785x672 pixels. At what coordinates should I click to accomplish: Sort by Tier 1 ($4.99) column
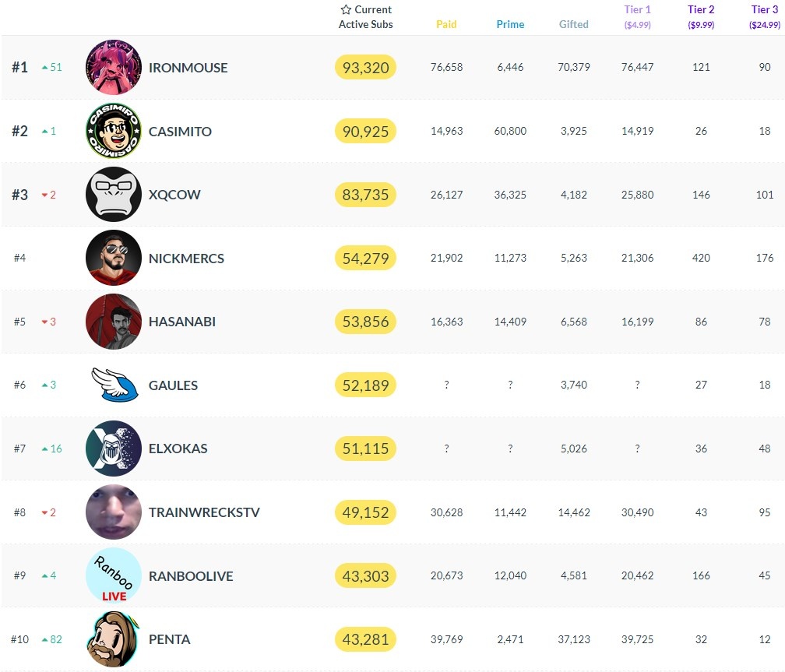coord(637,16)
